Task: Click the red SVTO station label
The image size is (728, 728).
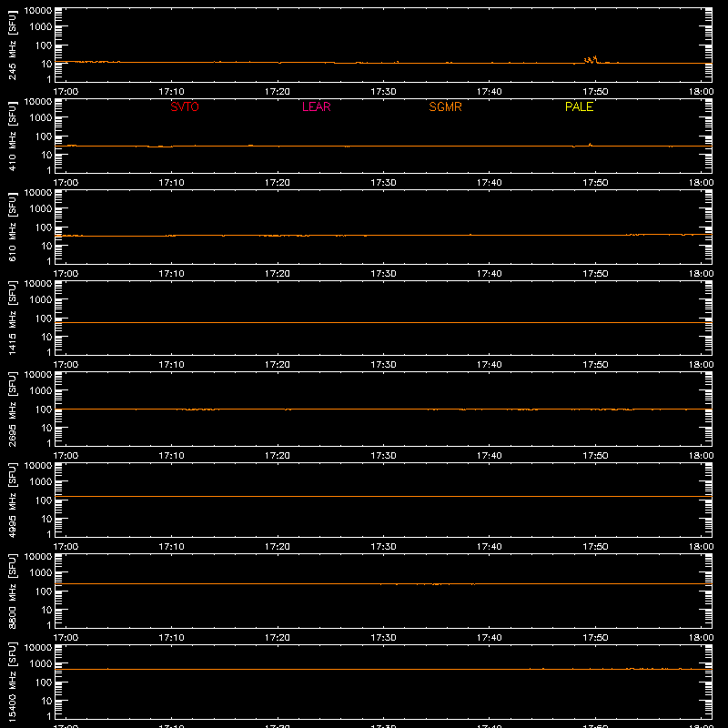Action: point(185,106)
